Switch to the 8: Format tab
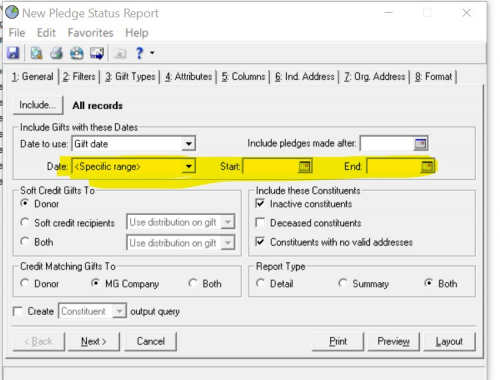This screenshot has width=500, height=380. click(433, 77)
